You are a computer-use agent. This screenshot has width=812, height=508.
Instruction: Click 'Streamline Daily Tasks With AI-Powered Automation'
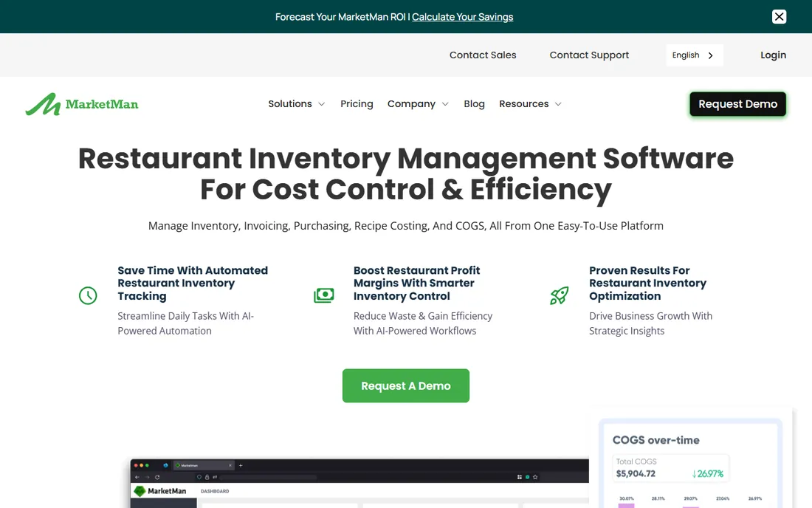[x=185, y=323]
